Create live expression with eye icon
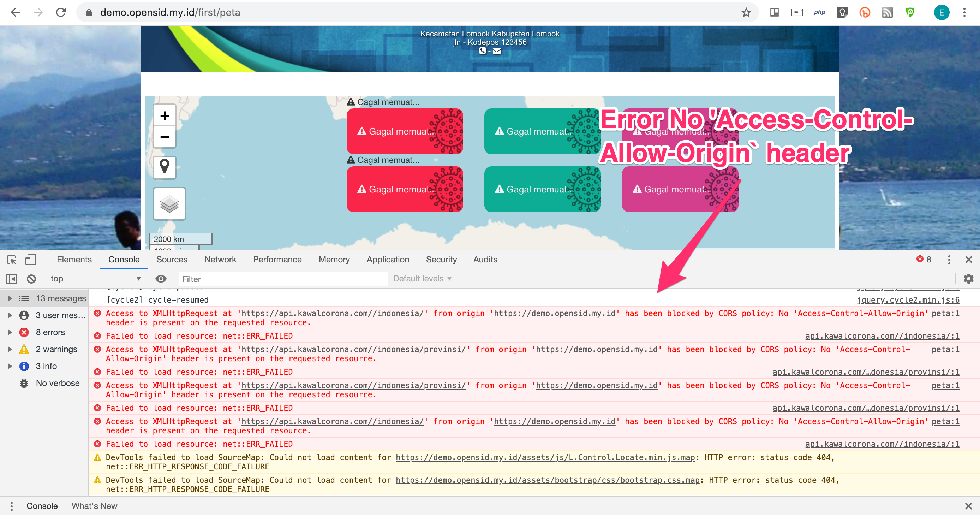The width and height of the screenshot is (980, 529). 161,279
